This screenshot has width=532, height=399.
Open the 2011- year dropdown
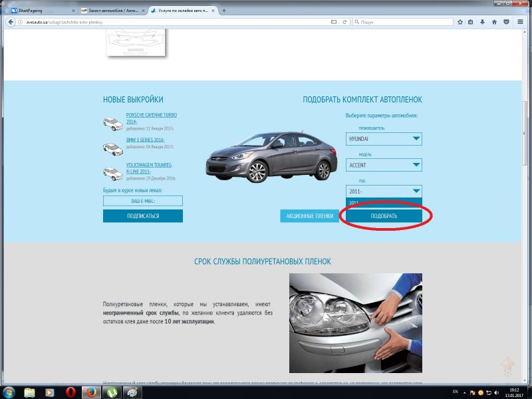coord(384,191)
